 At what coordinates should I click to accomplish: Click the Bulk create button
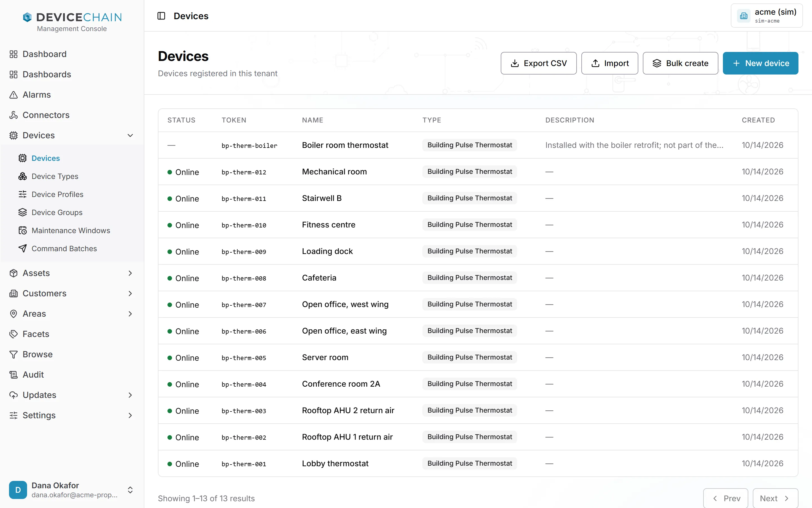(680, 63)
